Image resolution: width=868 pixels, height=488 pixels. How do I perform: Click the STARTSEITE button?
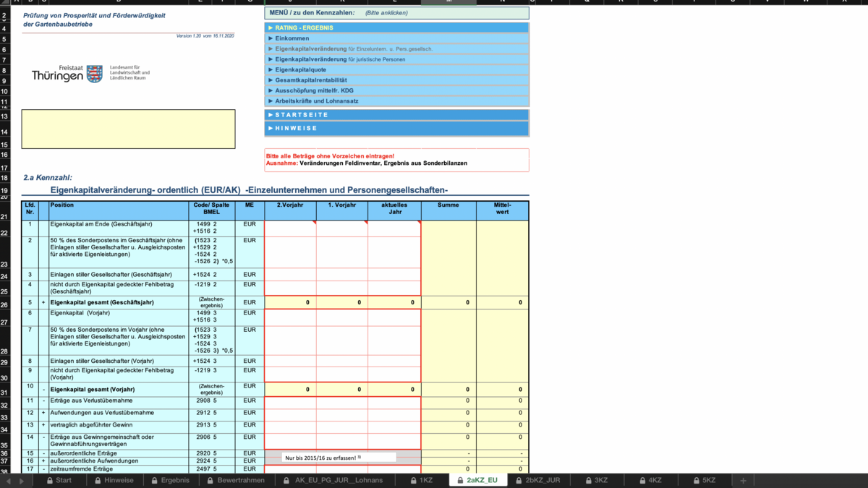pos(396,115)
